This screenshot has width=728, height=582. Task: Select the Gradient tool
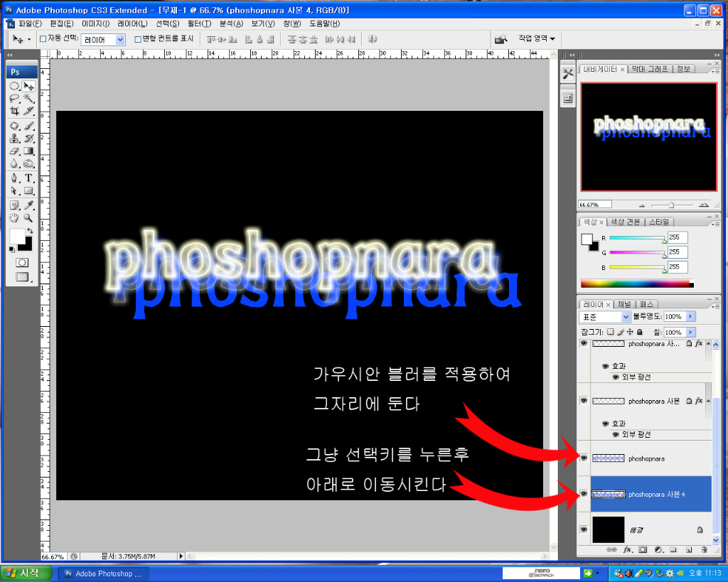(28, 151)
